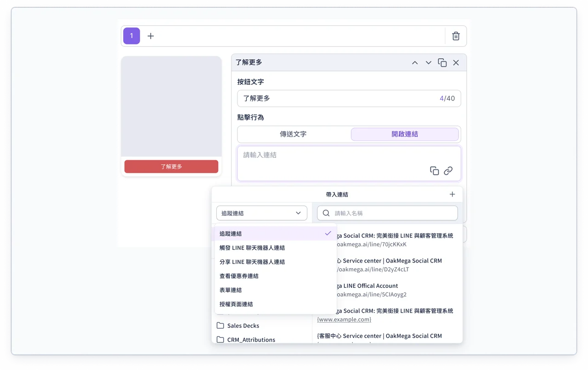Close the 了解更多 block panel
This screenshot has width=588, height=370.
[456, 62]
